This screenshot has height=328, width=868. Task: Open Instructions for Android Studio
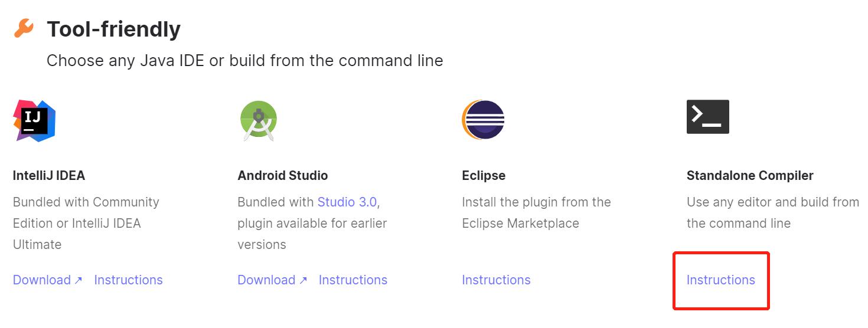[353, 280]
